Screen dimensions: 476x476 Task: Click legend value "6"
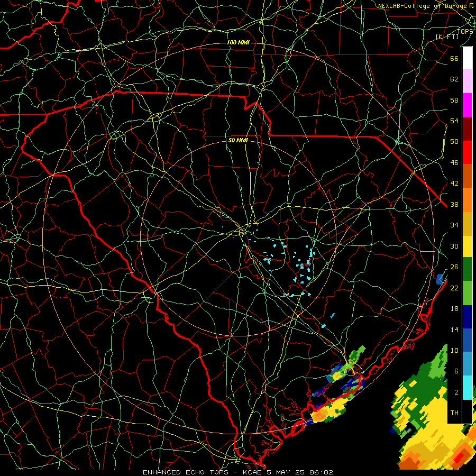pos(456,371)
